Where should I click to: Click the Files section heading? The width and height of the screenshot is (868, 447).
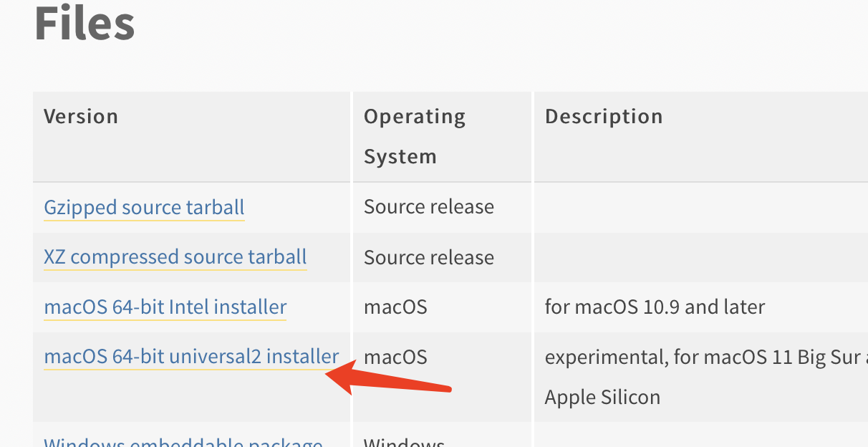click(x=85, y=23)
